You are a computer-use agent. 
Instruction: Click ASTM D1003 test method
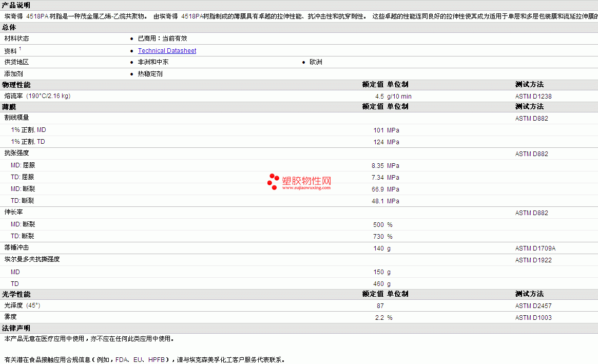point(533,318)
